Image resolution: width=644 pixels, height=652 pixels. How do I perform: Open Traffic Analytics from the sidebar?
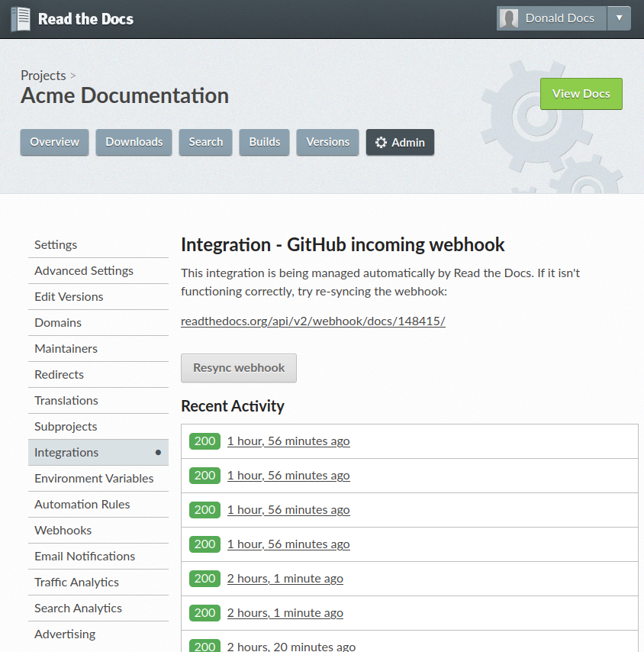pyautogui.click(x=76, y=582)
